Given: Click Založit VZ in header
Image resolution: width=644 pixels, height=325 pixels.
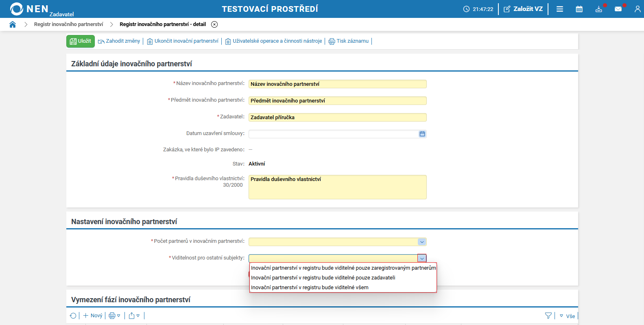Looking at the screenshot, I should click(523, 9).
